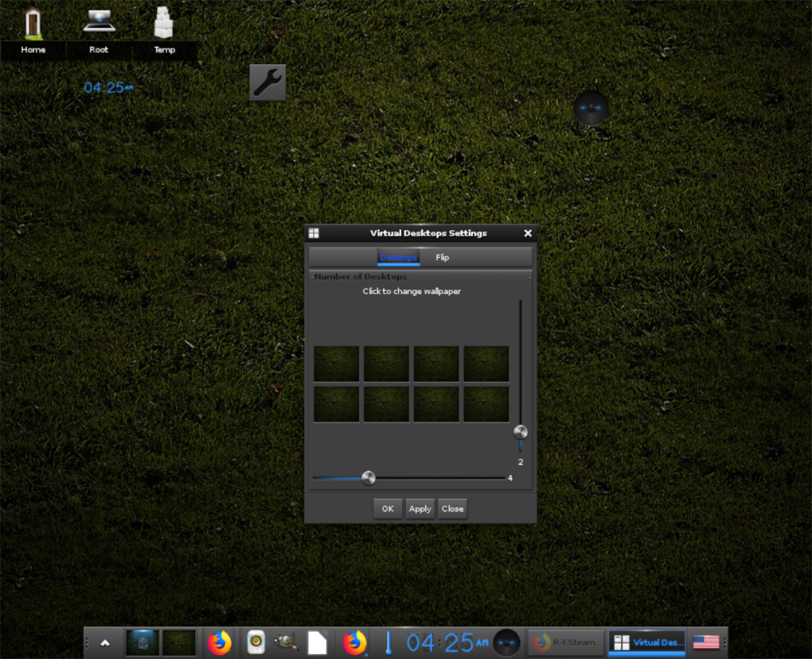The image size is (812, 659).
Task: Click OK to confirm desktop settings
Action: click(x=388, y=508)
